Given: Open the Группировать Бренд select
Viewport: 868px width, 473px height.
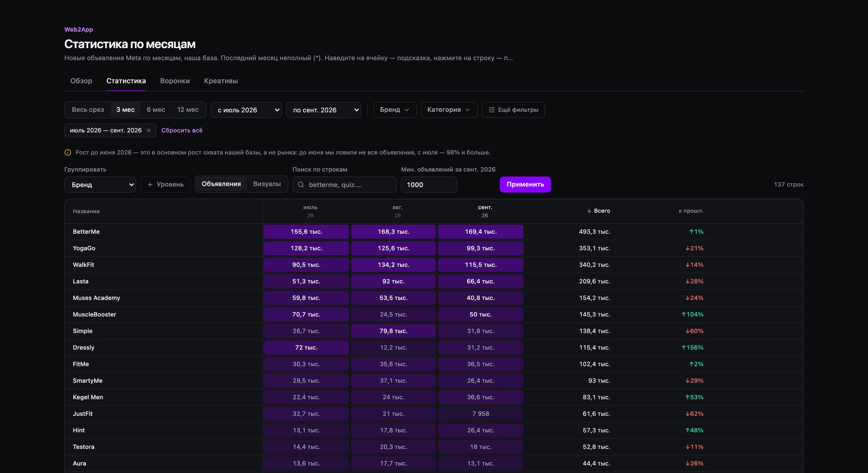Looking at the screenshot, I should [100, 185].
